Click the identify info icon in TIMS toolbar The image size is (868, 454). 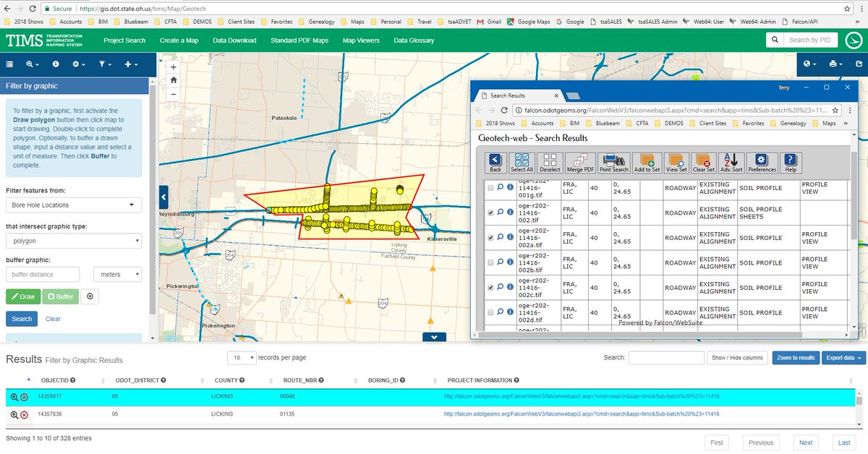(x=56, y=64)
